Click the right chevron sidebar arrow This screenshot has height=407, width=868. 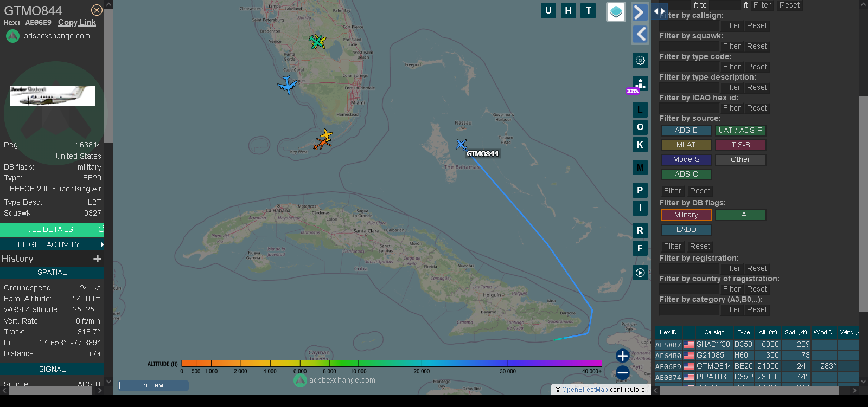click(x=640, y=12)
